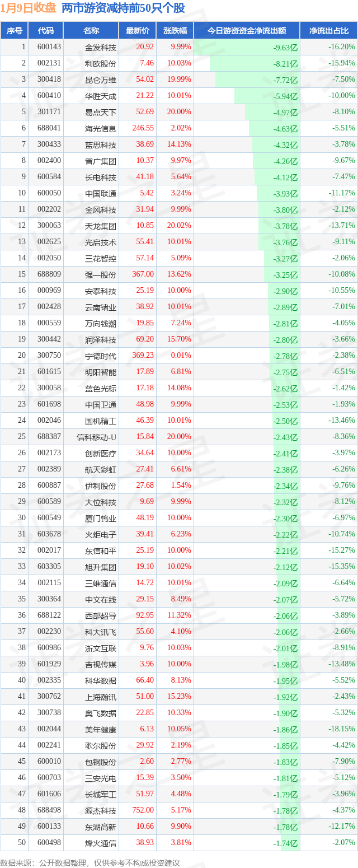Image resolution: width=358 pixels, height=868 pixels.
Task: Select stock name 科大讯飞
Action: point(101,632)
